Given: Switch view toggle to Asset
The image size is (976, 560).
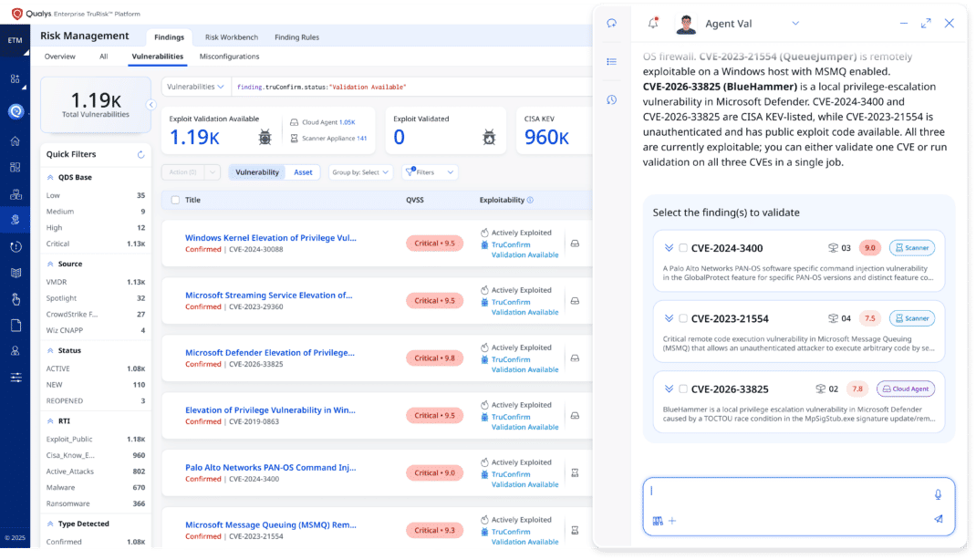Looking at the screenshot, I should coord(303,172).
